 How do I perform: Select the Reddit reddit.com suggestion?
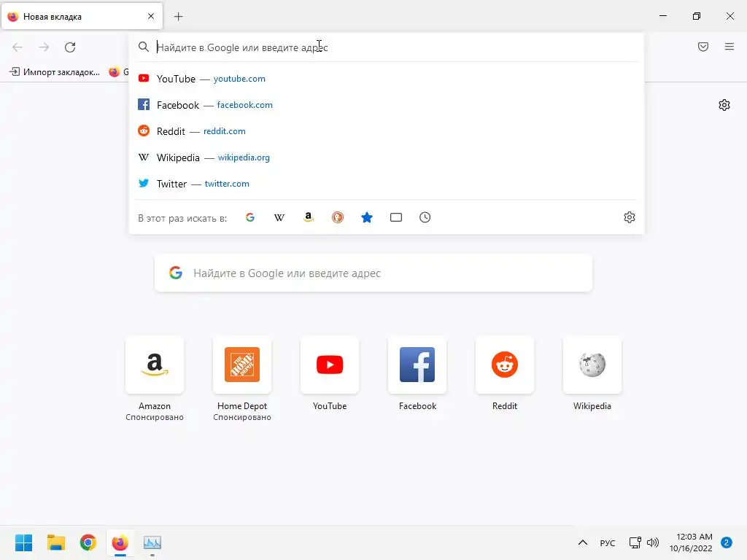click(x=387, y=131)
